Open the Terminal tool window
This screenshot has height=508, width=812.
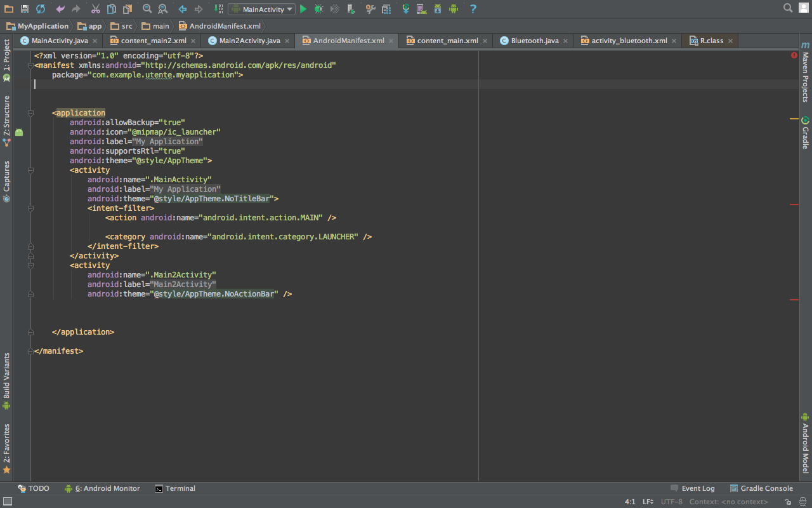coord(175,488)
